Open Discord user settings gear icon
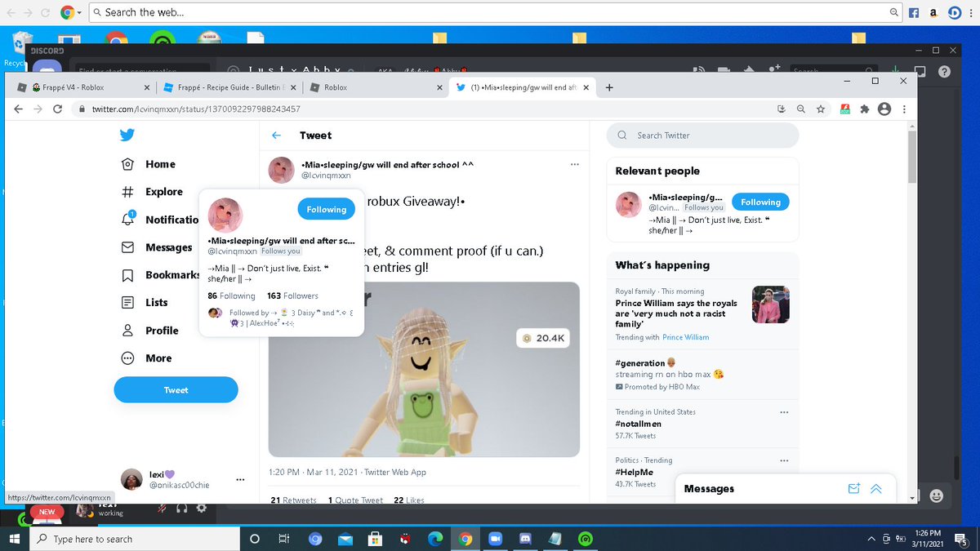The width and height of the screenshot is (980, 551). click(202, 509)
